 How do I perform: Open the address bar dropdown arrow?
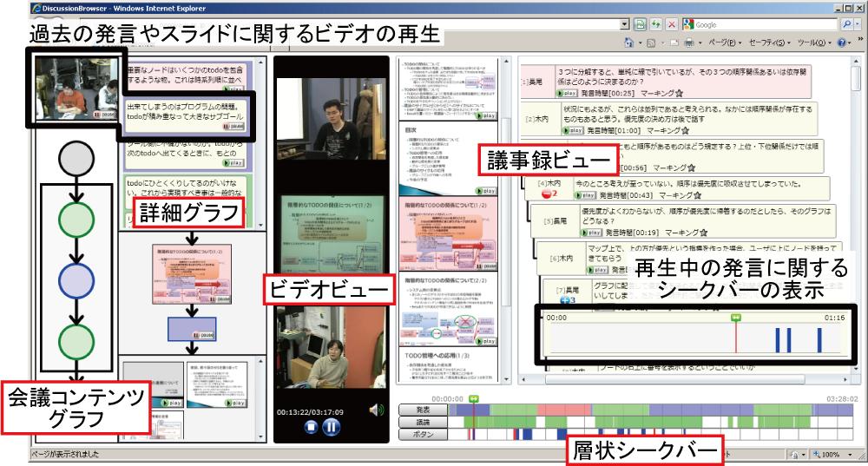(625, 24)
